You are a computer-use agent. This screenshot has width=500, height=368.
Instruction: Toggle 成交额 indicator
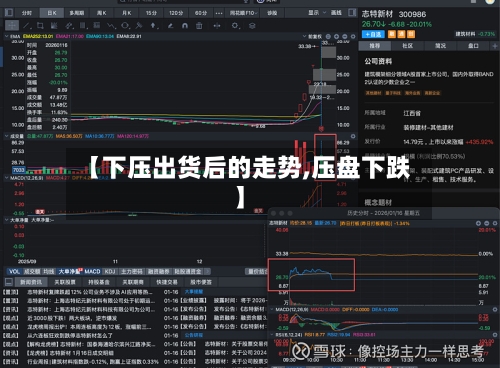tap(32, 272)
